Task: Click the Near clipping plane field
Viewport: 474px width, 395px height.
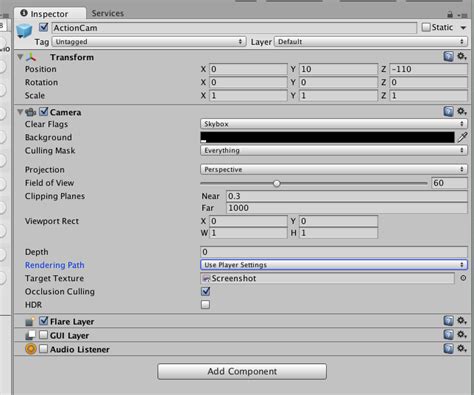Action: click(347, 196)
